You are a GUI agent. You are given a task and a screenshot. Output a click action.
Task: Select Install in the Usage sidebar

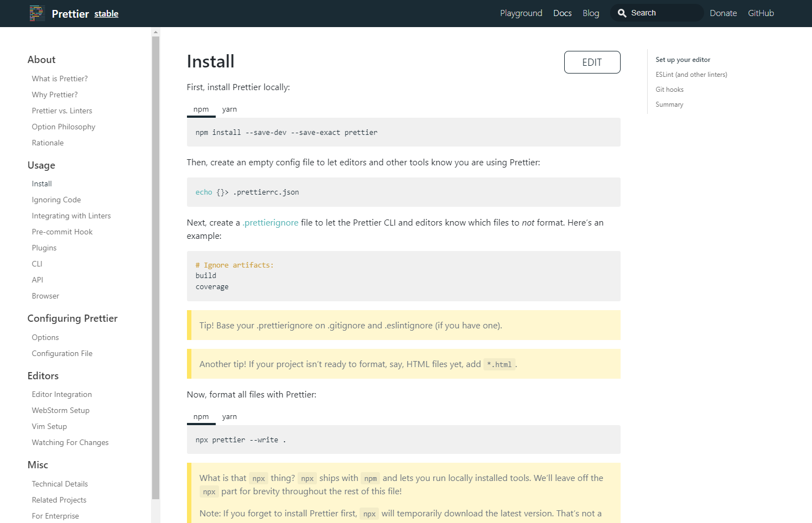41,184
